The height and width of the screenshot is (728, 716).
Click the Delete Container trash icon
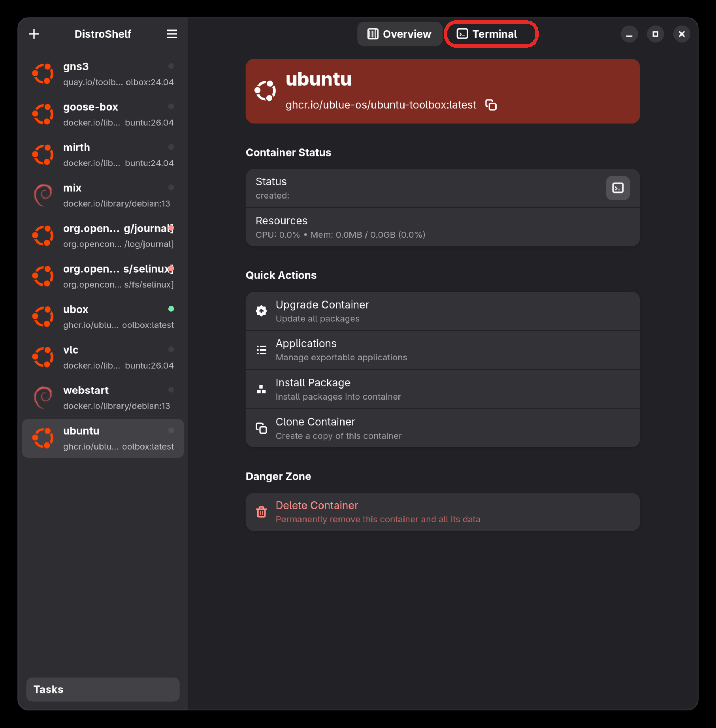(261, 512)
